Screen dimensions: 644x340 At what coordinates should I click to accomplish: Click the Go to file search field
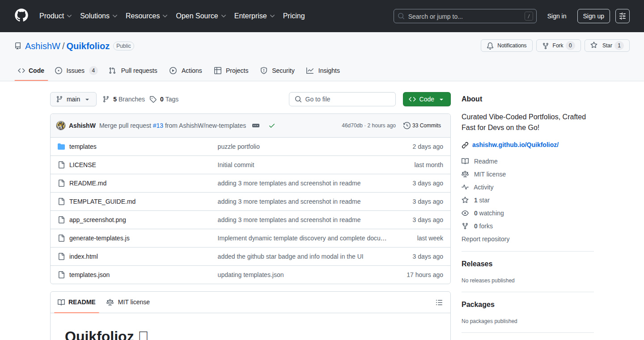click(x=342, y=99)
